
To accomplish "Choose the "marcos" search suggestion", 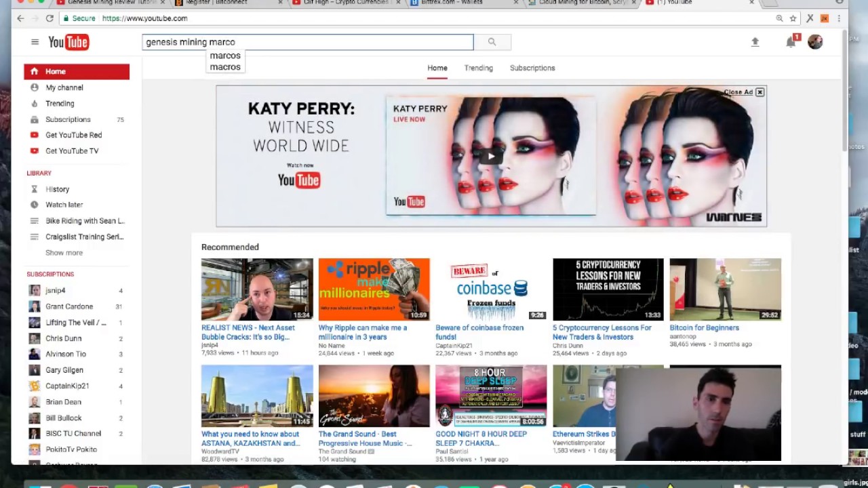I will coord(225,56).
